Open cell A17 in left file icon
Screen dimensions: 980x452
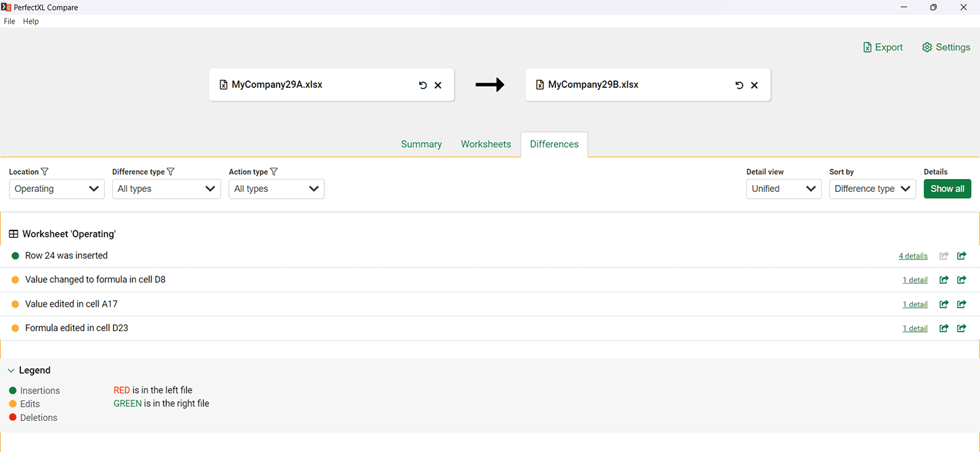[x=944, y=304]
